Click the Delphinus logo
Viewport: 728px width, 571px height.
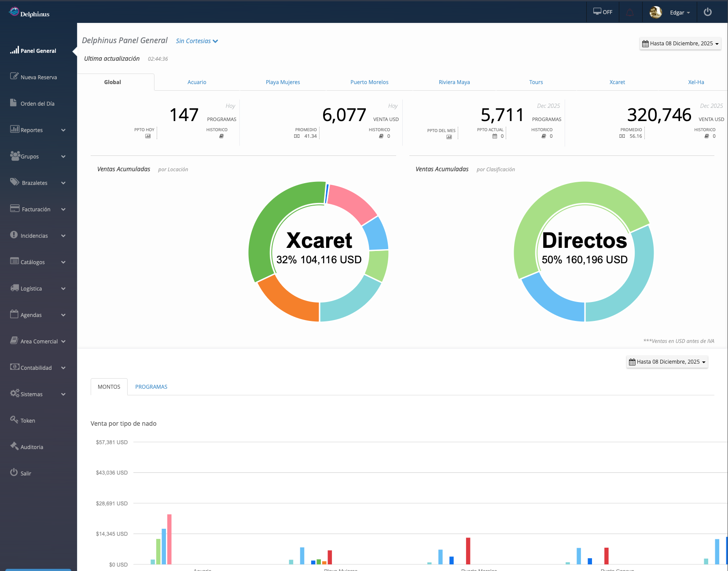[29, 13]
